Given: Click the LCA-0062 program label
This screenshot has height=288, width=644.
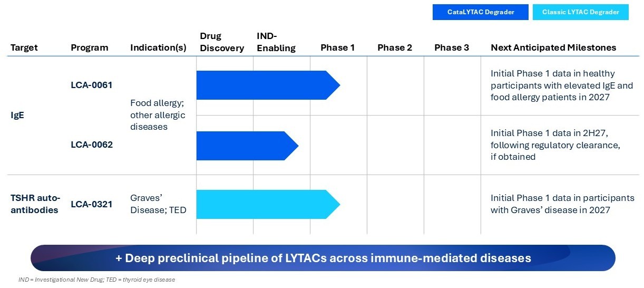Looking at the screenshot, I should click(x=92, y=145).
